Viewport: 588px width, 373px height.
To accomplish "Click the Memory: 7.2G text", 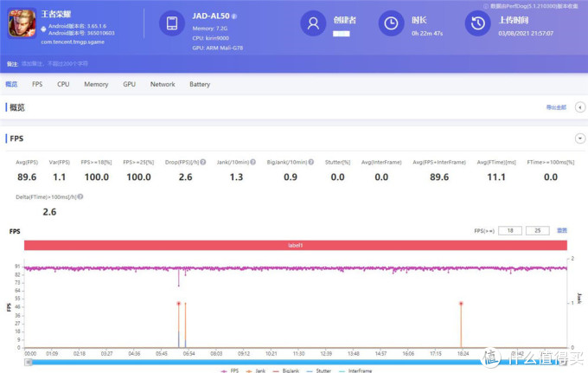I will tap(209, 29).
